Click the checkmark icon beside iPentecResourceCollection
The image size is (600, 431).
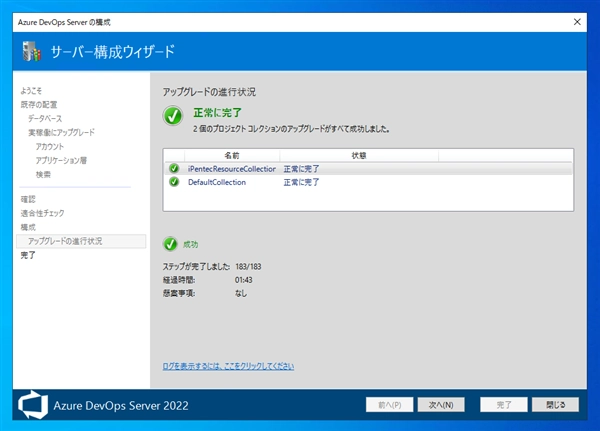point(174,168)
